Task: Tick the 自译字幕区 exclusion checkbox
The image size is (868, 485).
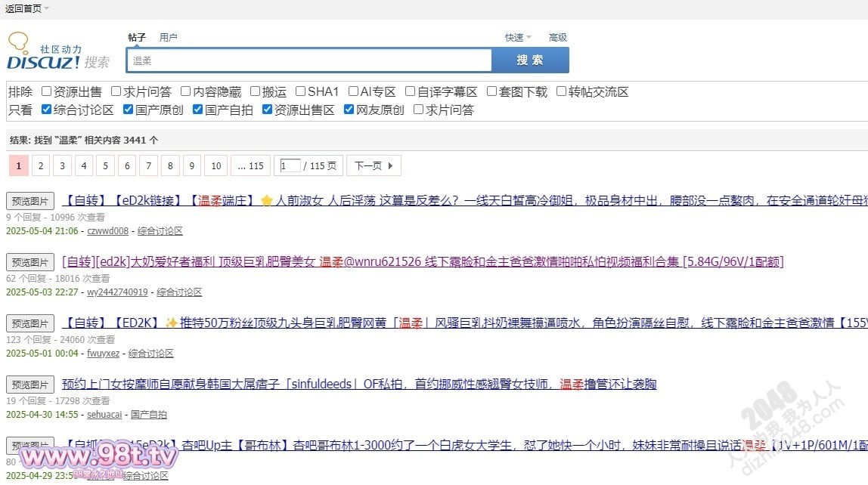Action: pos(411,91)
